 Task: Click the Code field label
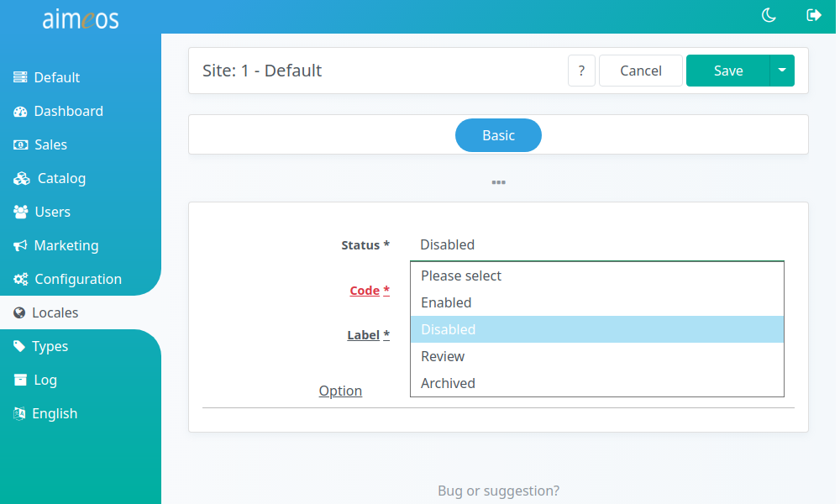point(370,291)
